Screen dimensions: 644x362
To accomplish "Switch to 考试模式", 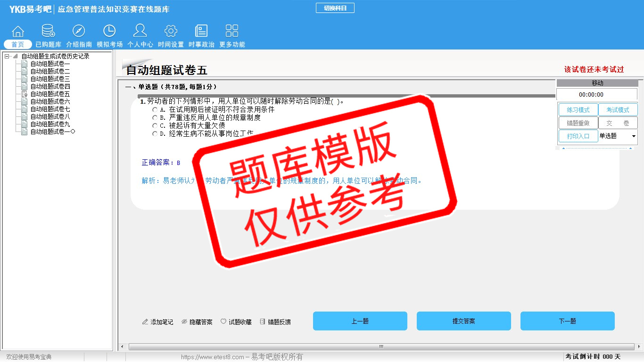I will tap(618, 110).
